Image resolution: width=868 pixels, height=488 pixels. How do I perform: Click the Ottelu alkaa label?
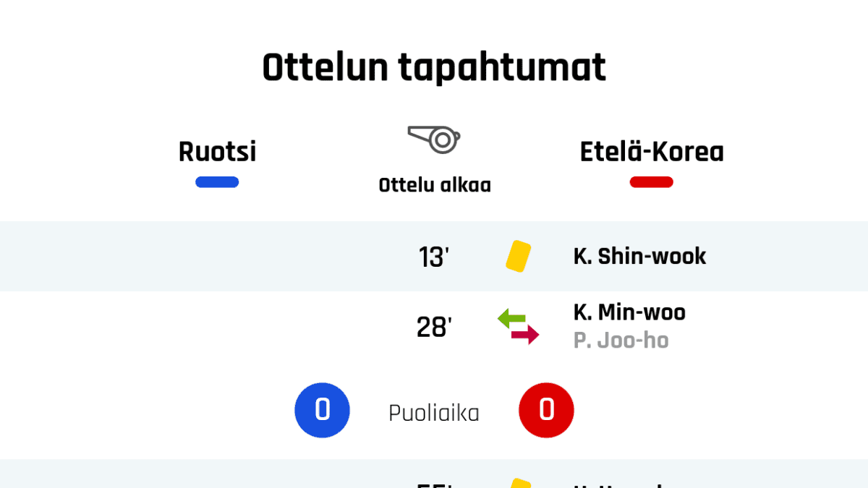[435, 185]
